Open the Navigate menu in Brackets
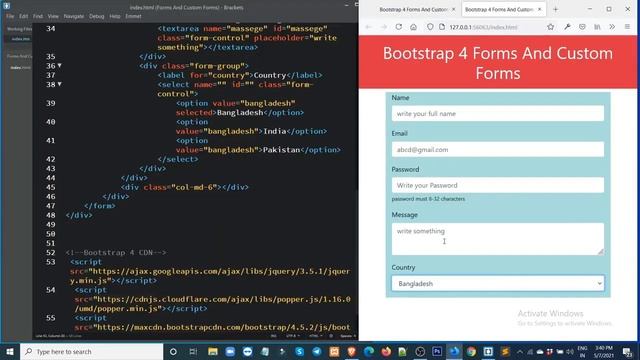The width and height of the screenshot is (640, 360). (74, 16)
